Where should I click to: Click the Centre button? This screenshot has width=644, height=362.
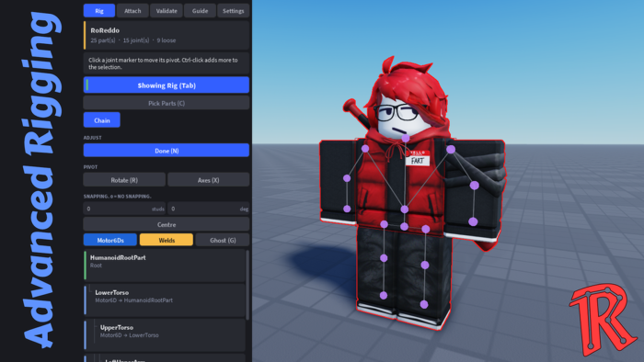[167, 224]
